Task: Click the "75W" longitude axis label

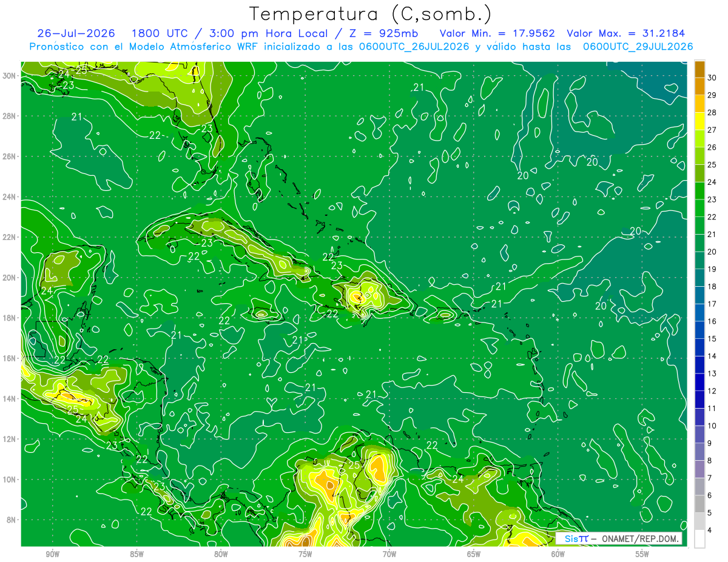Action: click(x=305, y=554)
